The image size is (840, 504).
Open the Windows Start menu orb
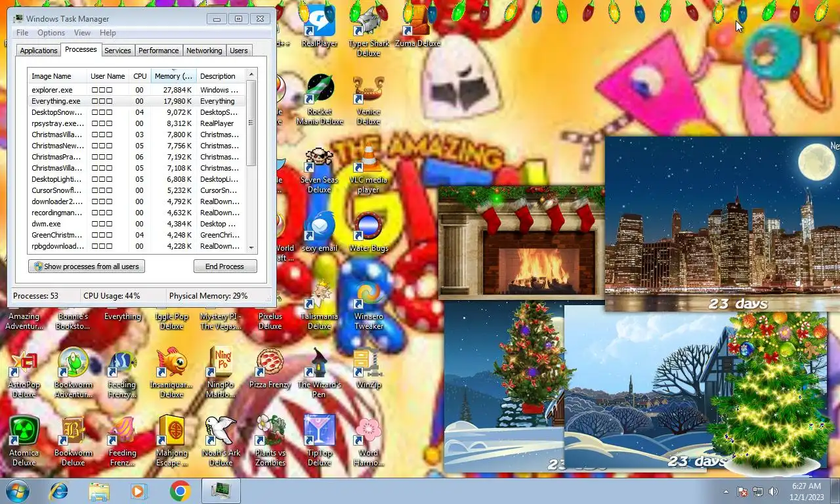pyautogui.click(x=18, y=491)
